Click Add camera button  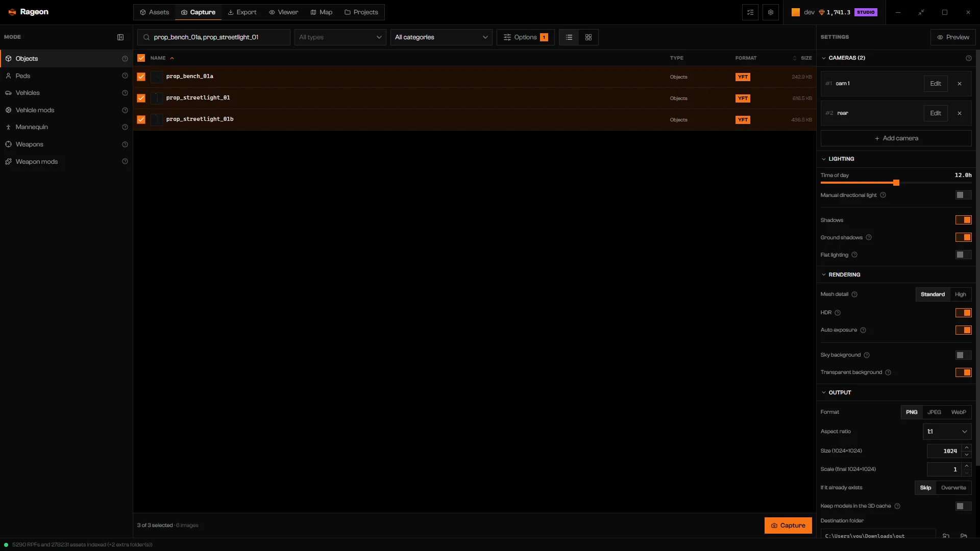[x=896, y=138]
